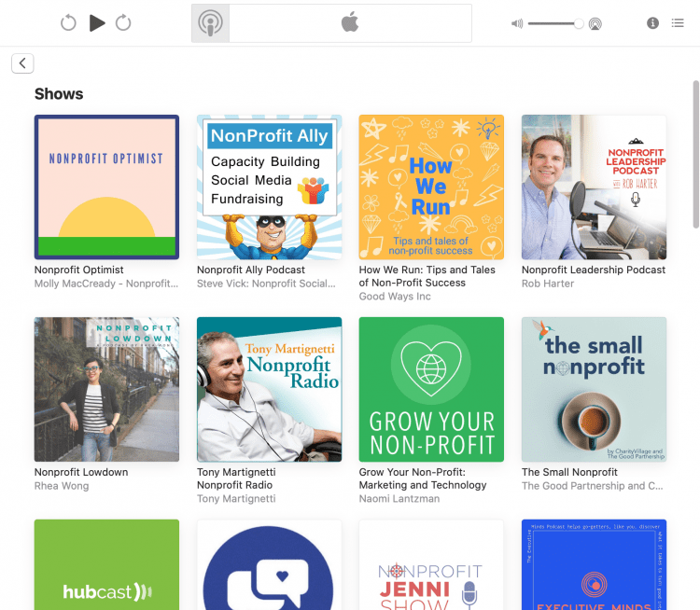
Task: Click the Nonprofit Lowdown title
Action: tap(81, 472)
